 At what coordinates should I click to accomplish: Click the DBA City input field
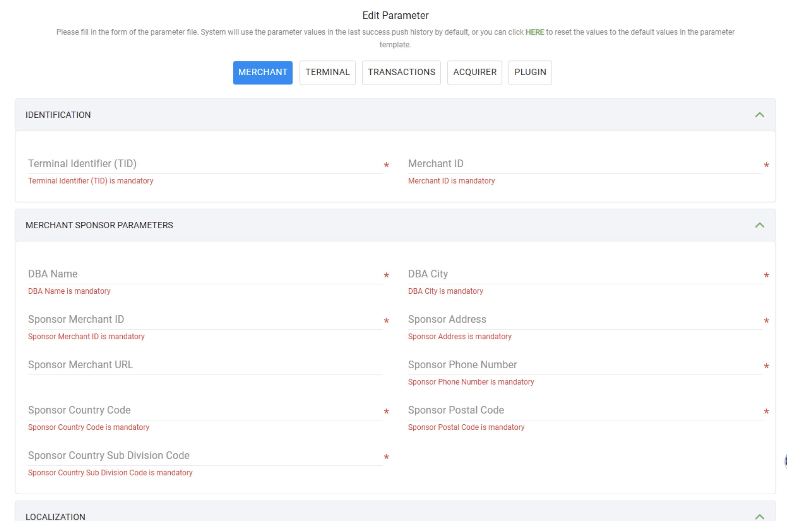[585, 274]
